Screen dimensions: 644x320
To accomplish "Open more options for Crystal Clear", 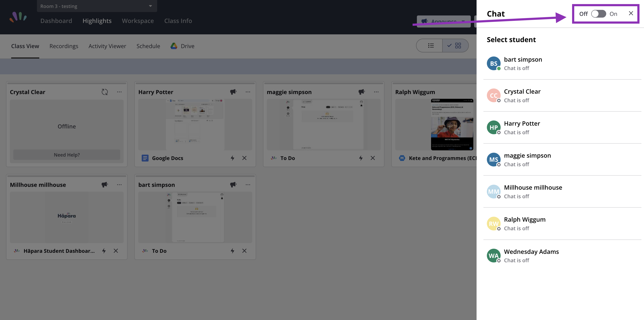I will 119,92.
